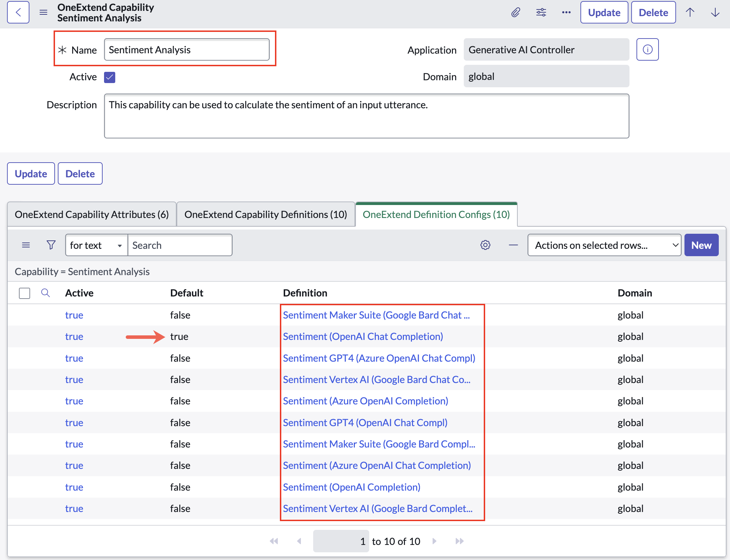730x560 pixels.
Task: Go to previous page of the list
Action: tap(299, 541)
